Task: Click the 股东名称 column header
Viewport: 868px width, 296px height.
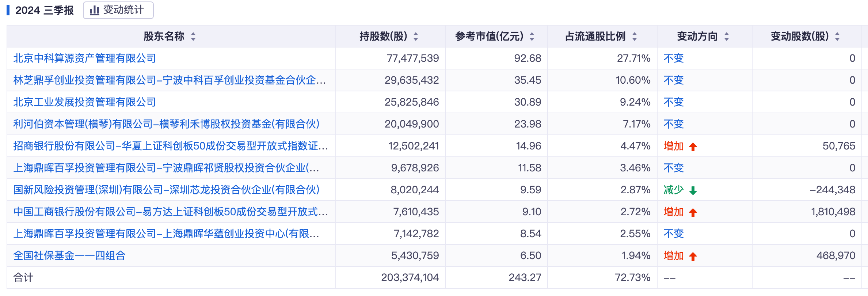Action: click(x=164, y=36)
